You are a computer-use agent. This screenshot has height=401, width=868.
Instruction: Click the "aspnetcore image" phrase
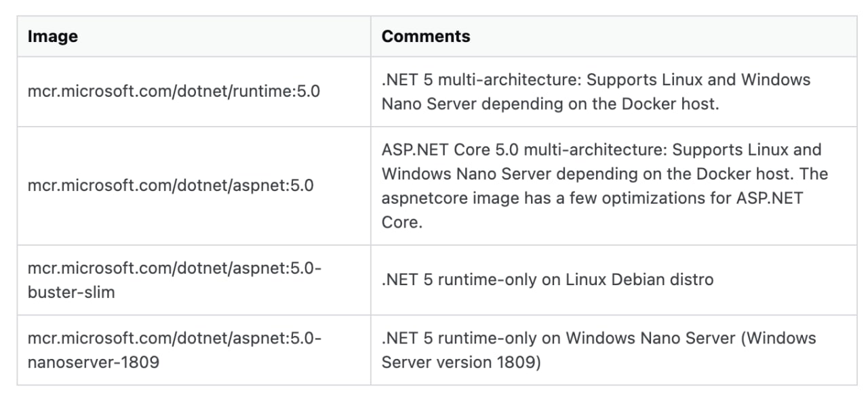click(x=445, y=198)
